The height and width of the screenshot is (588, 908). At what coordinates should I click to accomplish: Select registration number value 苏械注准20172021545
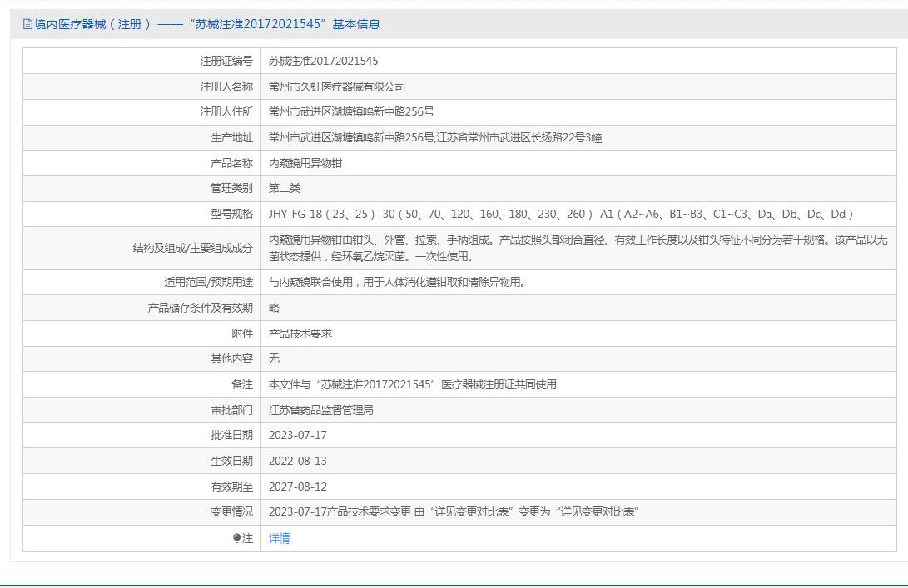coord(323,62)
